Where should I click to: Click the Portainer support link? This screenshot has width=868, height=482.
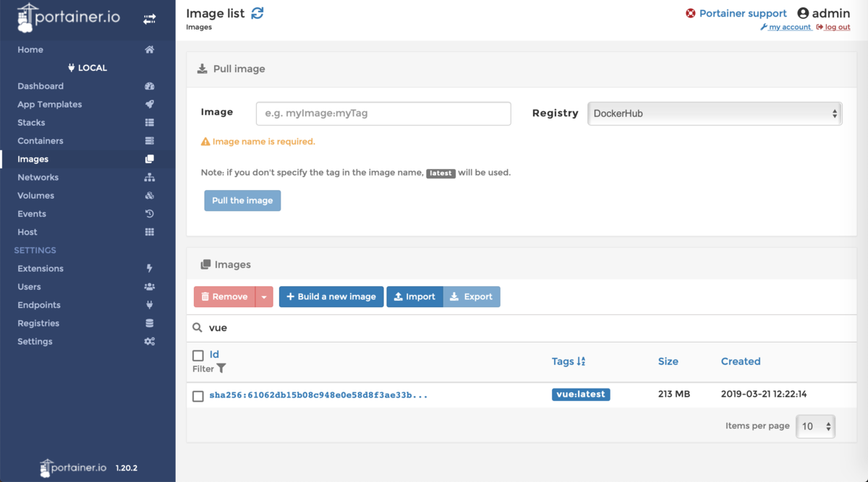(x=743, y=13)
